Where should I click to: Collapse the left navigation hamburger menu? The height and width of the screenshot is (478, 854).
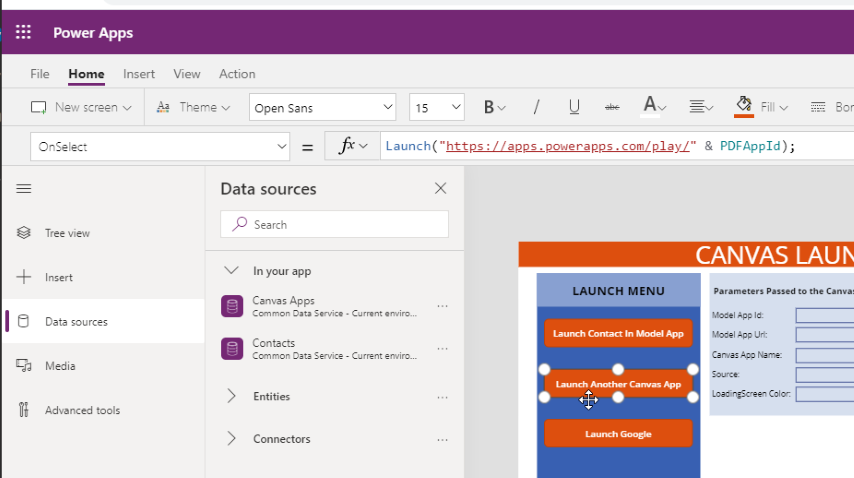pyautogui.click(x=24, y=189)
